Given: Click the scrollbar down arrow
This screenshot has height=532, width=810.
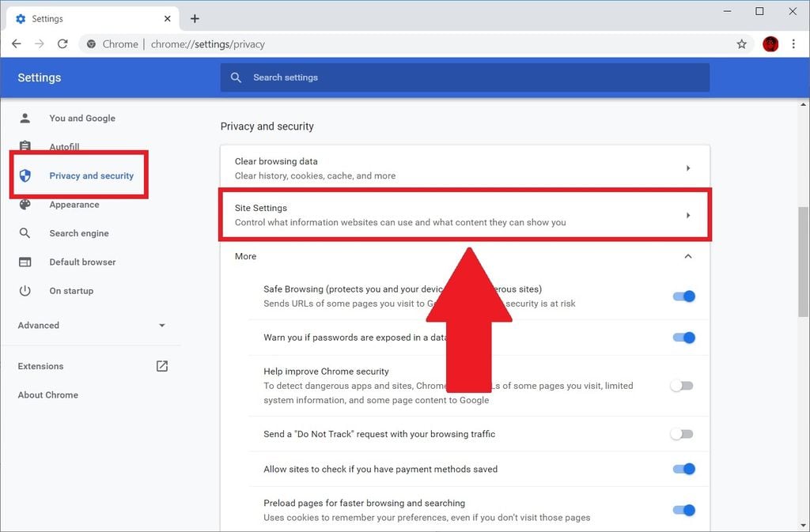Looking at the screenshot, I should (804, 526).
